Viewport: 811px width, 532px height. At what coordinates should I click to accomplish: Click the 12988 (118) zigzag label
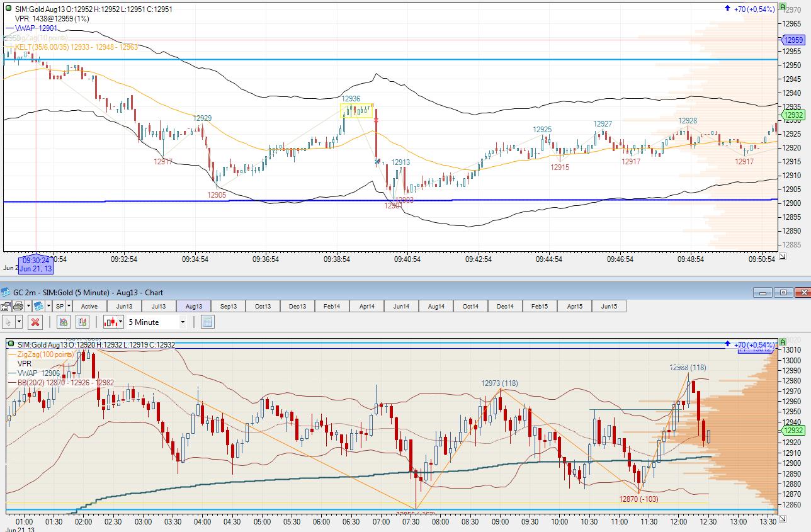coord(688,368)
